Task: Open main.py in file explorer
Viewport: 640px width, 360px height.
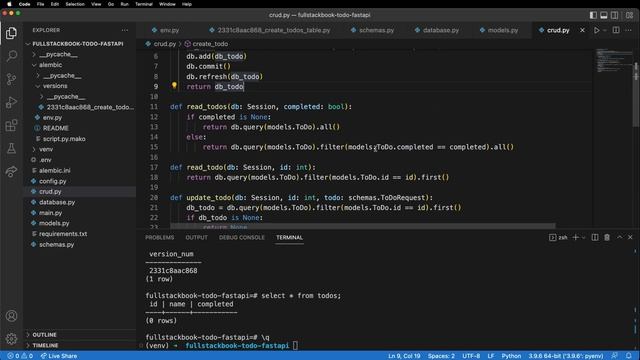Action: [51, 213]
